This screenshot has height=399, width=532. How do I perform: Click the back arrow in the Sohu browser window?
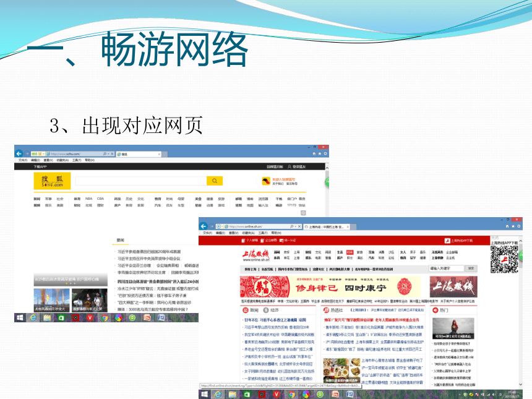pos(19,153)
